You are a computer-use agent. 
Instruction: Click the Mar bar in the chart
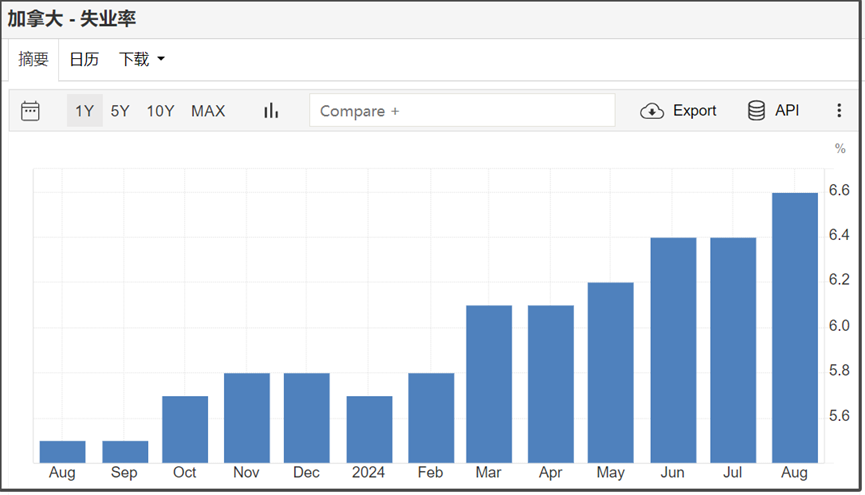[489, 384]
